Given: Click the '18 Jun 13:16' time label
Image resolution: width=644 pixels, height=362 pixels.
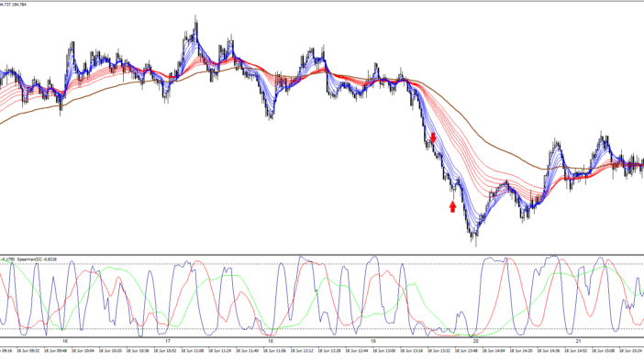Looking at the screenshot, I should 412,351.
